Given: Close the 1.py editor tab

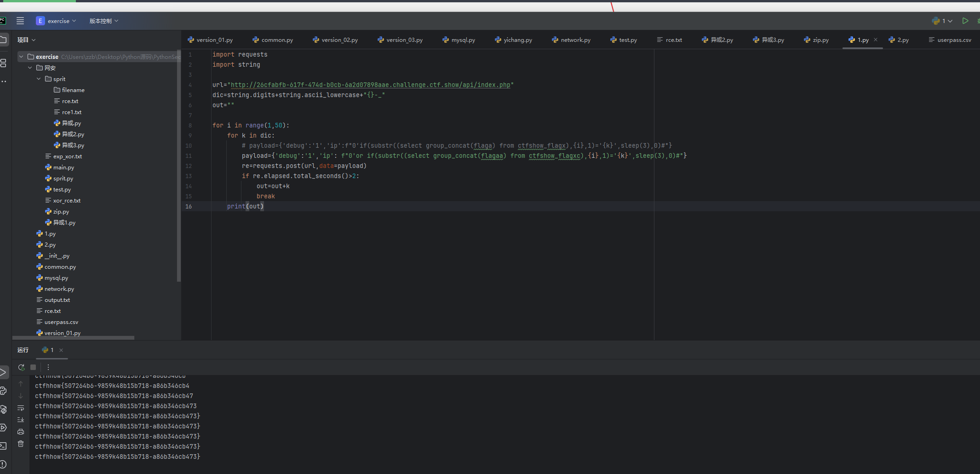Looking at the screenshot, I should tap(876, 40).
